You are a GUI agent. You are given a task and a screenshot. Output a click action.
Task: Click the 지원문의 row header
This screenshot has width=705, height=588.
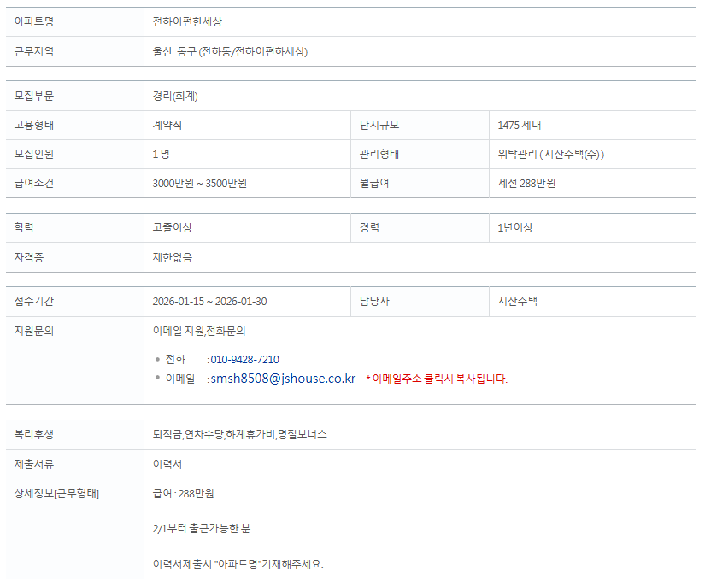[33, 332]
